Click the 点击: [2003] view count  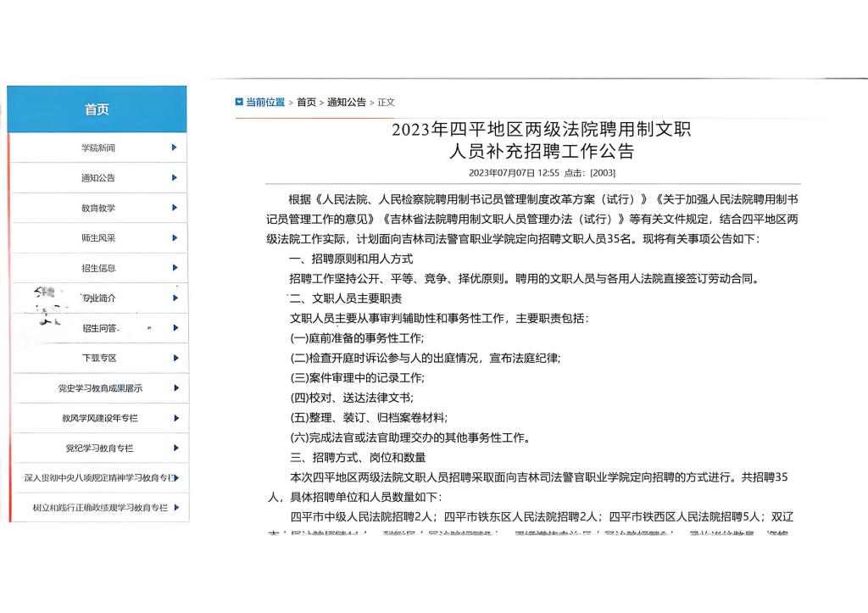[x=590, y=173]
